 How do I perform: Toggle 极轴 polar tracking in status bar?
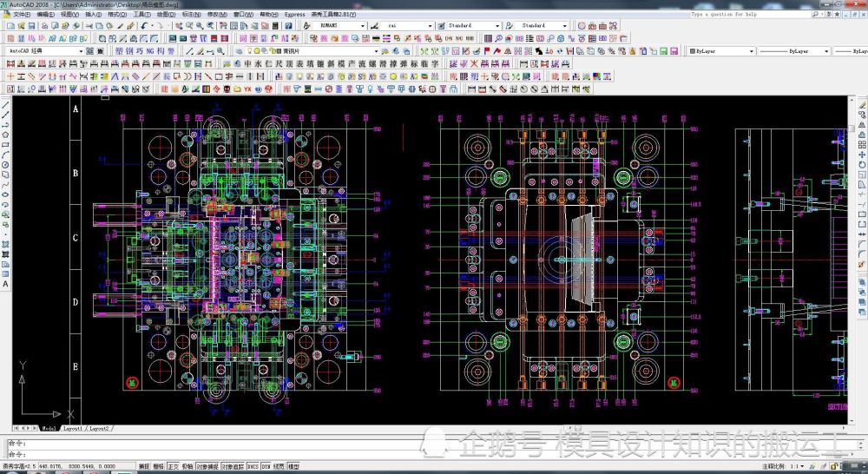(187, 467)
